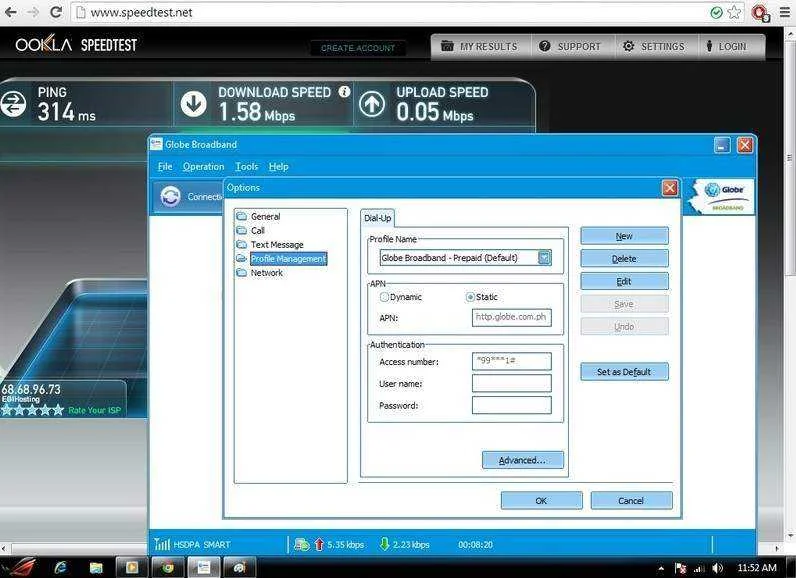Image resolution: width=796 pixels, height=578 pixels.
Task: Click the Set as Default button
Action: pyautogui.click(x=624, y=372)
